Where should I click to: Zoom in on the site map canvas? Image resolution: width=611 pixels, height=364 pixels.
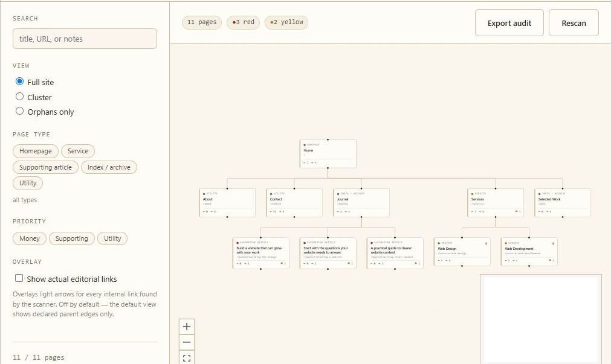click(187, 326)
